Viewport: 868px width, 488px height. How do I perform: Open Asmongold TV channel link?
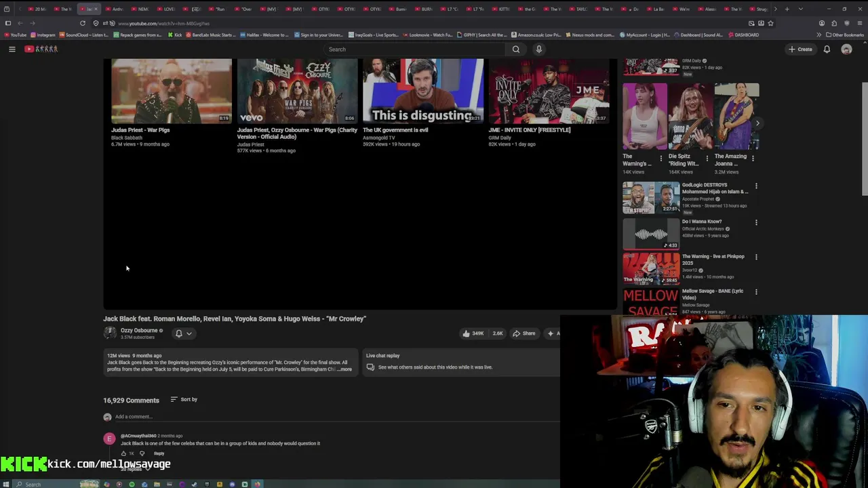(x=378, y=138)
